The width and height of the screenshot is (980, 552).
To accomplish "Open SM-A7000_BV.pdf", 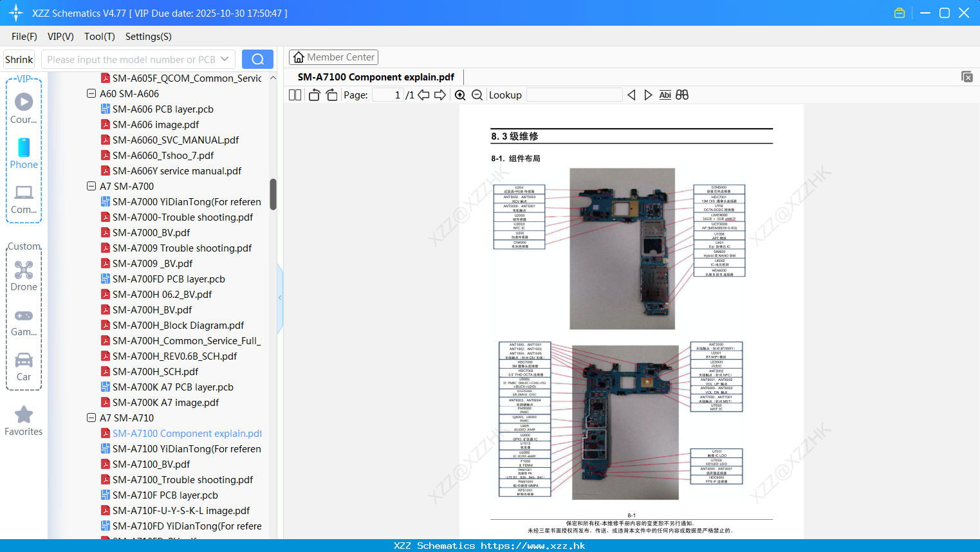I will [x=151, y=232].
